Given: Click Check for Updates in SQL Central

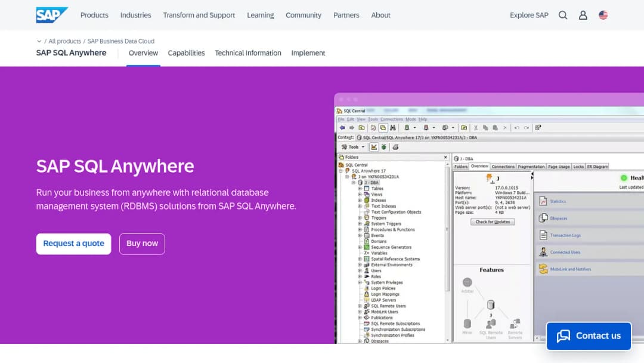Looking at the screenshot, I should [x=493, y=222].
